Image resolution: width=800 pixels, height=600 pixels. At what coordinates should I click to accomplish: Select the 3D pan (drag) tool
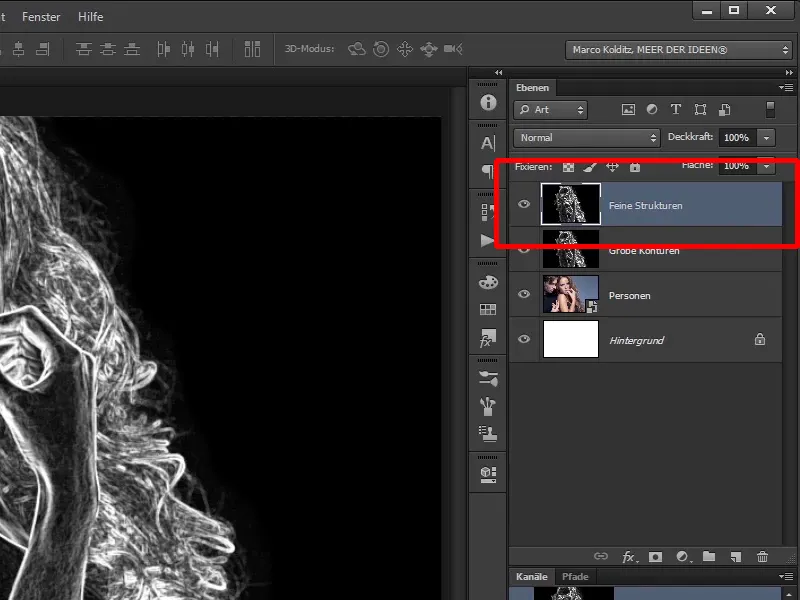pyautogui.click(x=405, y=49)
